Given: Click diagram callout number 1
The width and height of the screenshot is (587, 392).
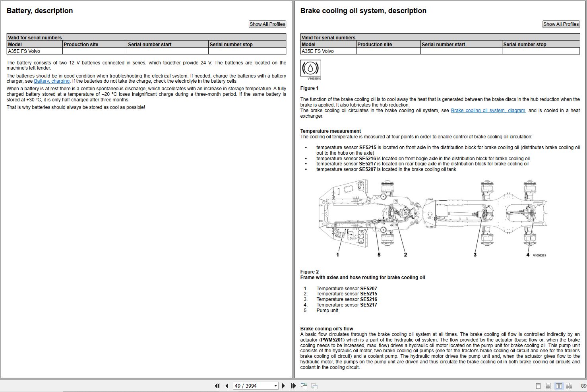Looking at the screenshot, I should click(x=338, y=255).
